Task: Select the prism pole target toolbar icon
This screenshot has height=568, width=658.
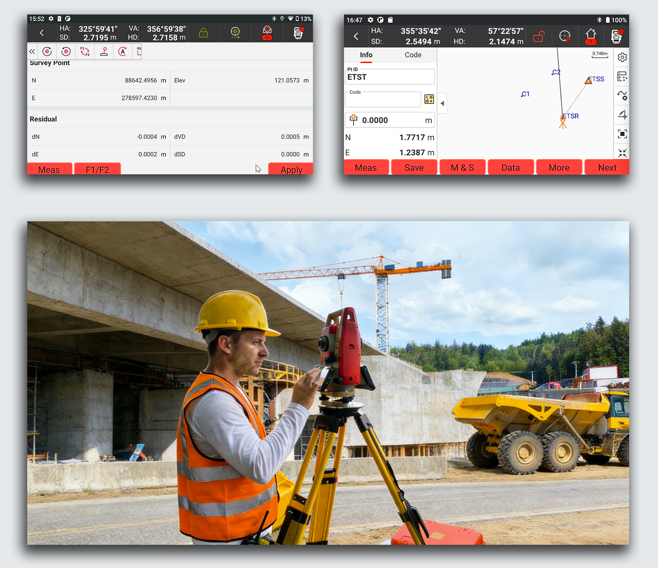Action: (104, 51)
